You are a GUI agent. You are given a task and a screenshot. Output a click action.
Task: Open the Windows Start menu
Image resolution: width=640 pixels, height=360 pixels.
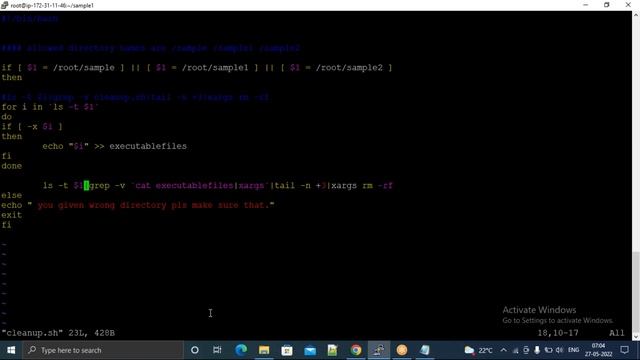coord(11,350)
